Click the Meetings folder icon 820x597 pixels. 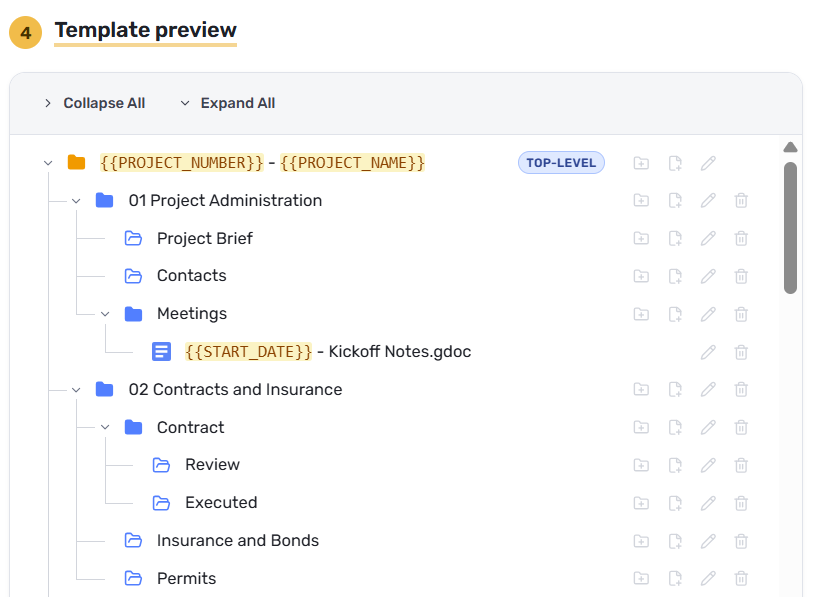133,314
